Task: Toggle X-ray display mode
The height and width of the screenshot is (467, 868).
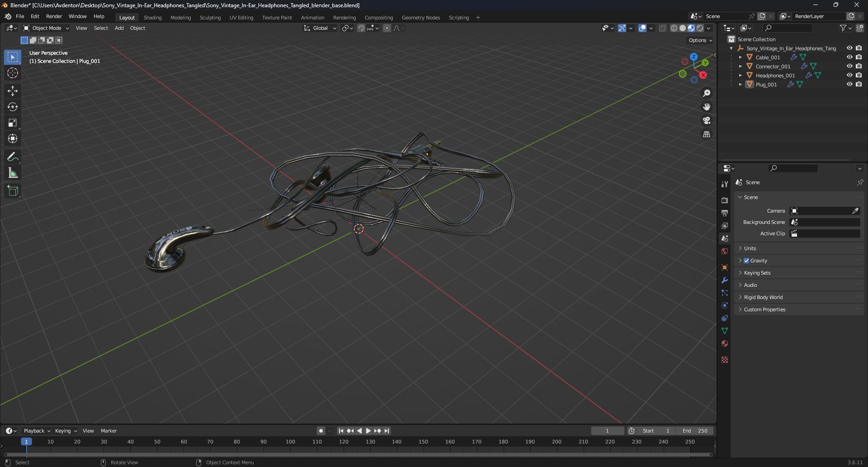Action: click(663, 28)
